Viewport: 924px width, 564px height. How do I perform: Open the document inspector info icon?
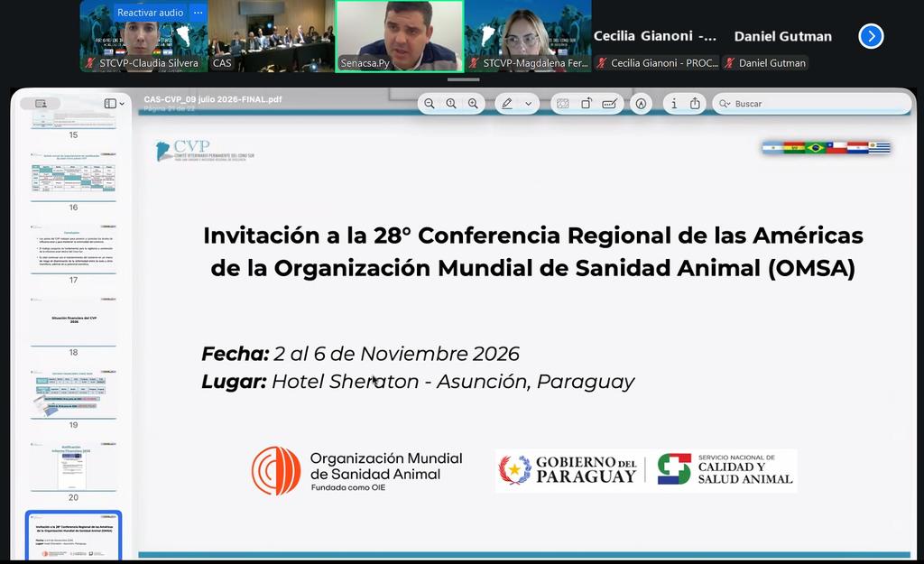tap(674, 104)
